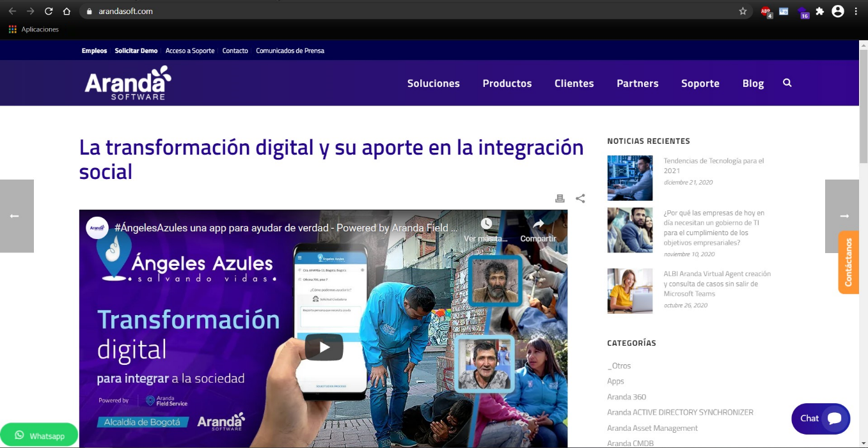The width and height of the screenshot is (868, 448).
Task: Share the article with the share icon
Action: click(580, 199)
